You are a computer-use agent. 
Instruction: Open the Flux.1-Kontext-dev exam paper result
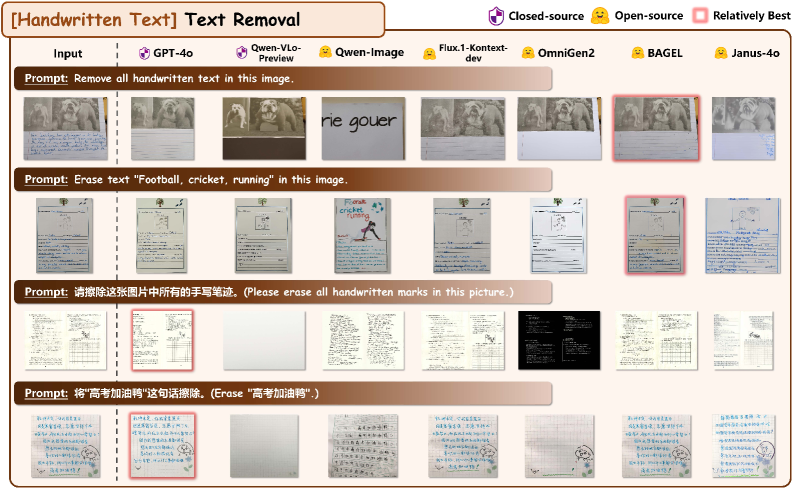463,340
